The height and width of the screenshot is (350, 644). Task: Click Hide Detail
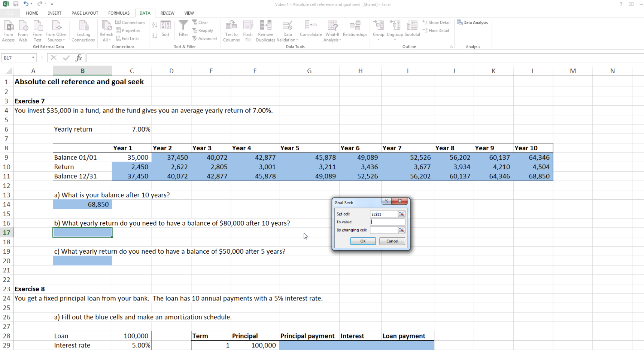pos(436,30)
